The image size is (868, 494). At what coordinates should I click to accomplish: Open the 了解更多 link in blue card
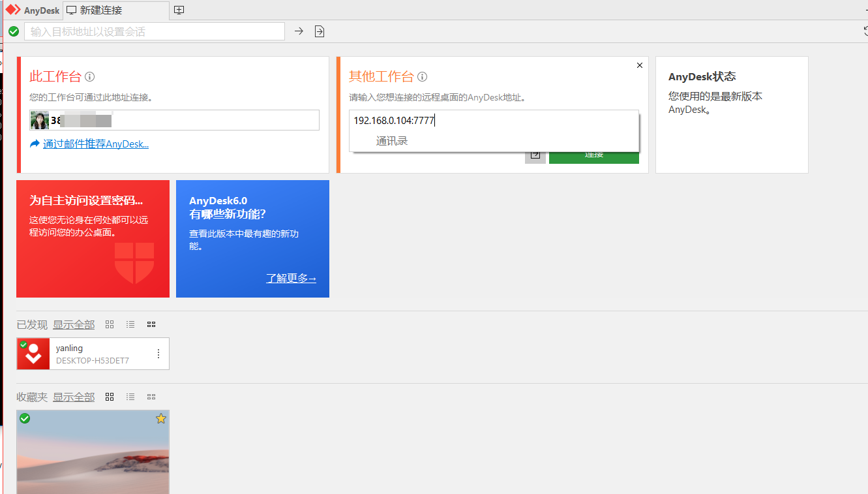tap(291, 277)
